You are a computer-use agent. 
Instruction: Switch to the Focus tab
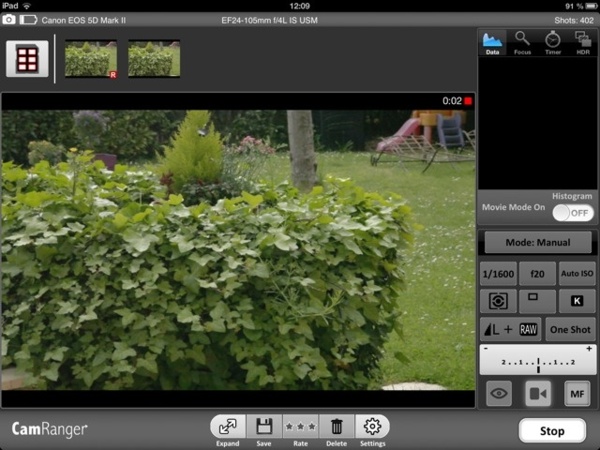pyautogui.click(x=522, y=43)
